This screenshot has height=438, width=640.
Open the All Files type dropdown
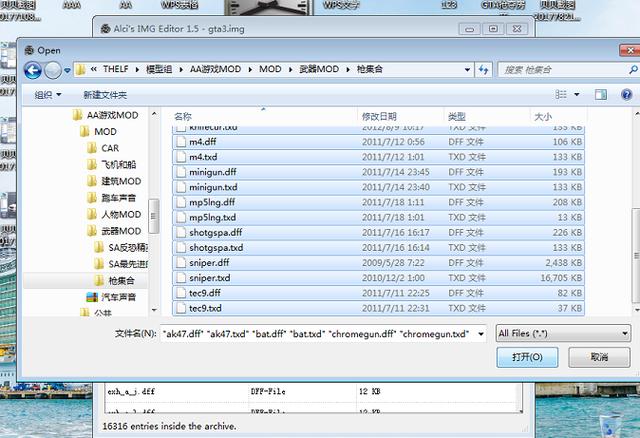point(563,333)
